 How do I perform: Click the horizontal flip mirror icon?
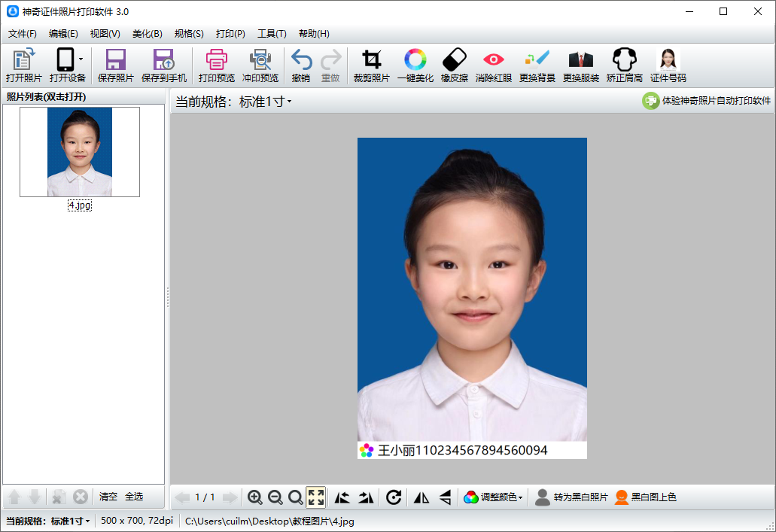click(x=421, y=497)
